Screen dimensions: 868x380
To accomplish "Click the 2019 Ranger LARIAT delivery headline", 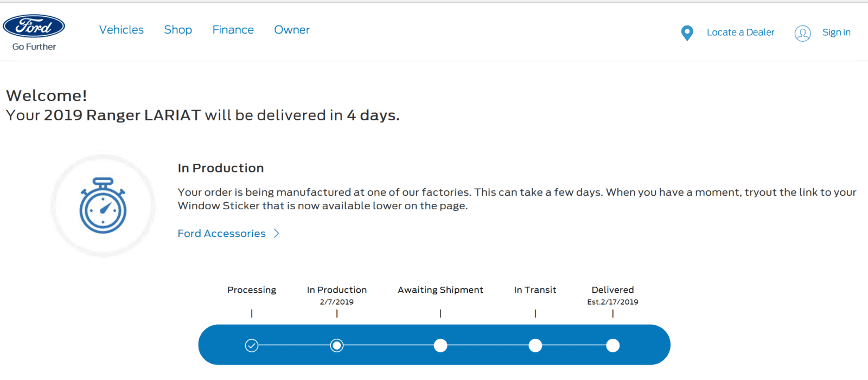I will point(202,115).
